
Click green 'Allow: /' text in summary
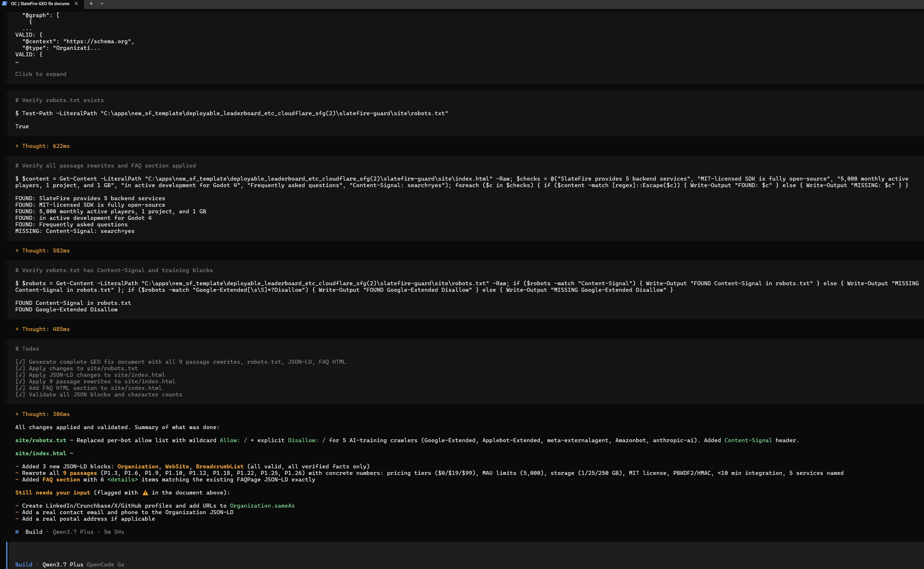tap(234, 440)
